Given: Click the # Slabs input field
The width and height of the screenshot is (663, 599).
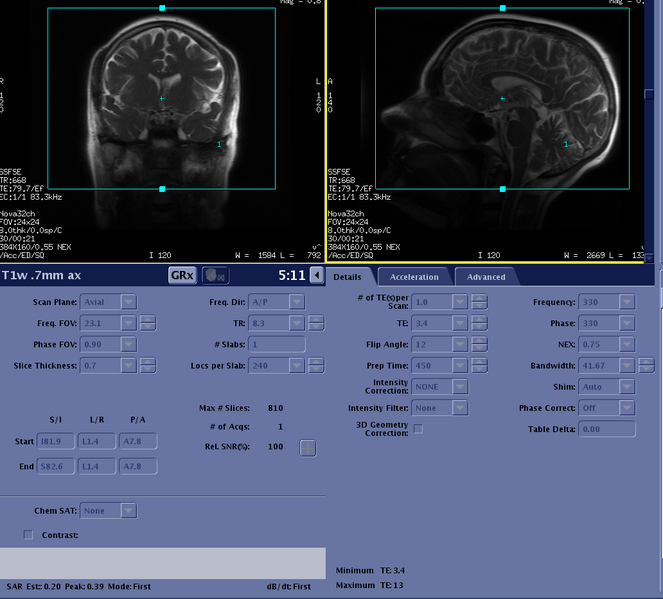Looking at the screenshot, I should coord(277,344).
